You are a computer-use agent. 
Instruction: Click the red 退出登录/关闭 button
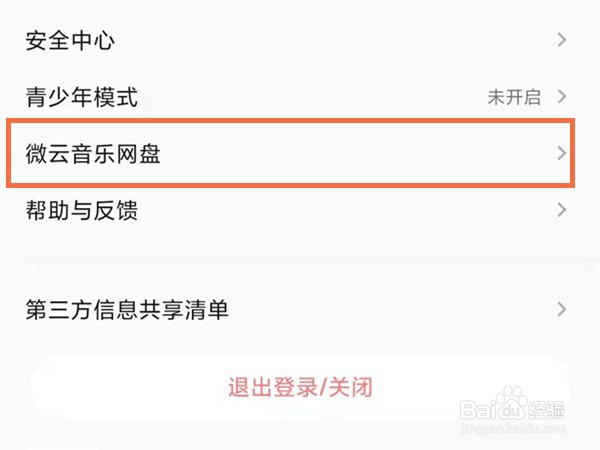tap(300, 387)
